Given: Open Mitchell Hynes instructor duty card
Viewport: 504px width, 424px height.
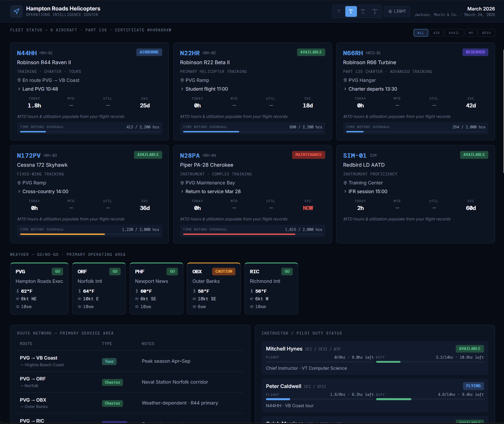Looking at the screenshot, I should pyautogui.click(x=374, y=358).
